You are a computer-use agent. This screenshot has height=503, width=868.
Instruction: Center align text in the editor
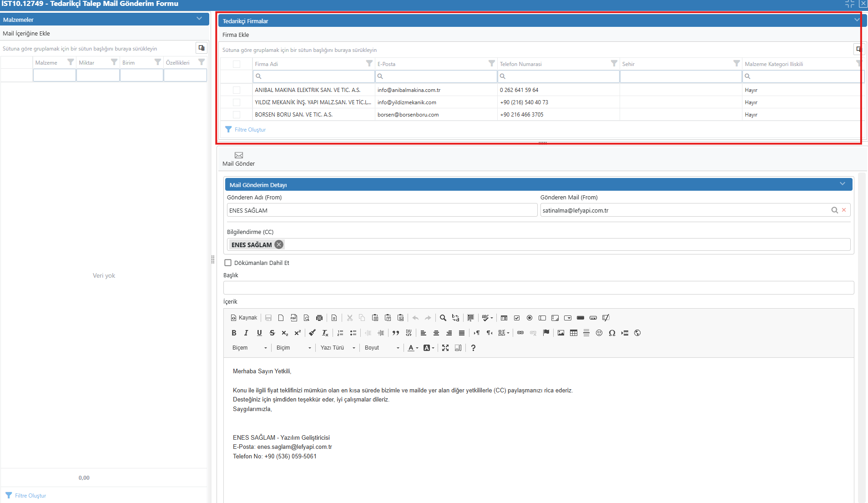(436, 333)
